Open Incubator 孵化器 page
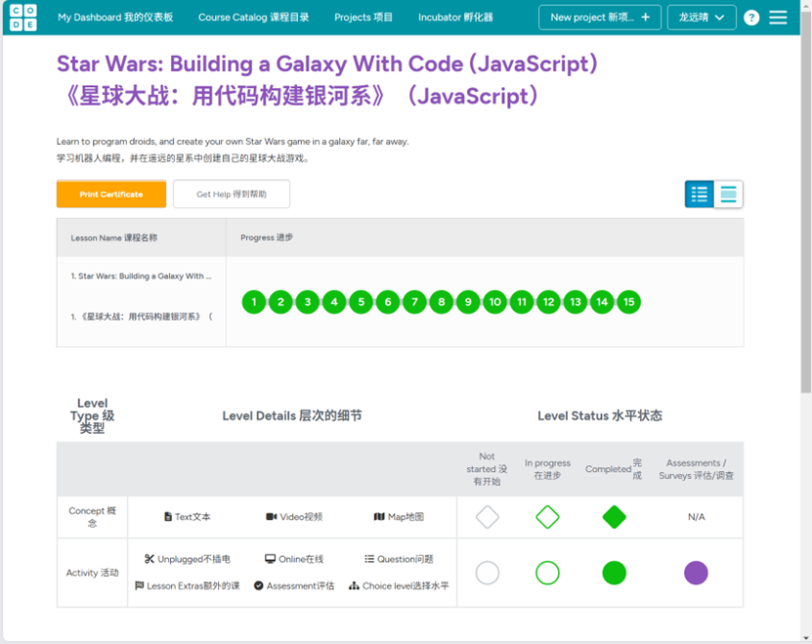 [455, 18]
